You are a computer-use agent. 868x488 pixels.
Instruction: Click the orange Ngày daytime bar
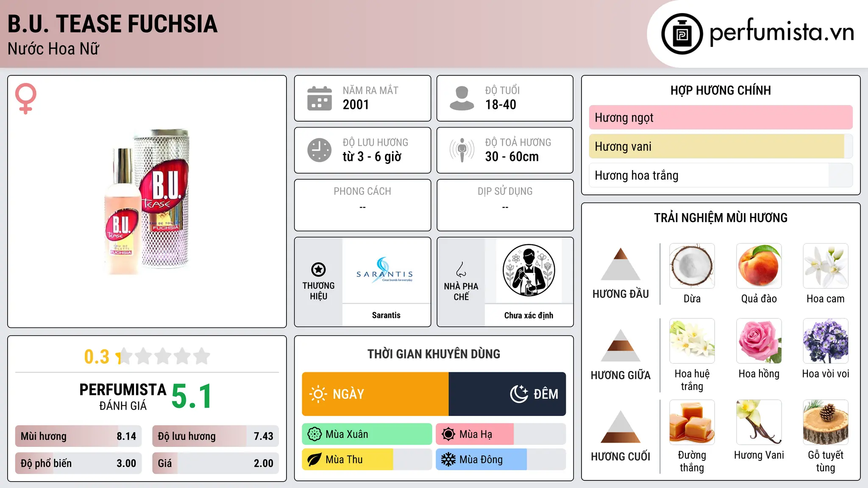point(375,394)
